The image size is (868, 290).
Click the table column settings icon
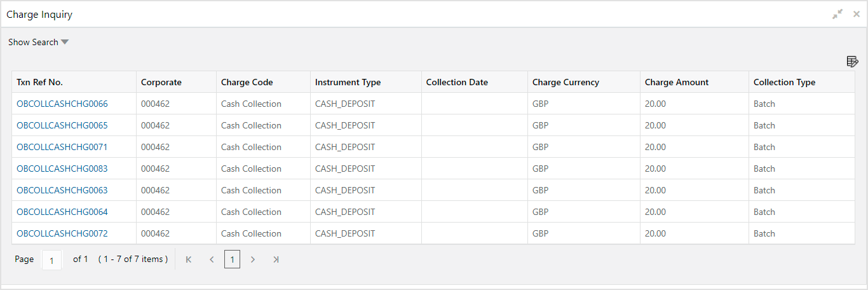pyautogui.click(x=852, y=62)
